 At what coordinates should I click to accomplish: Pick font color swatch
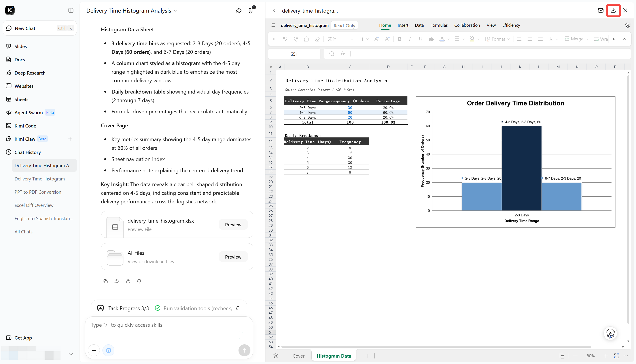pyautogui.click(x=442, y=39)
